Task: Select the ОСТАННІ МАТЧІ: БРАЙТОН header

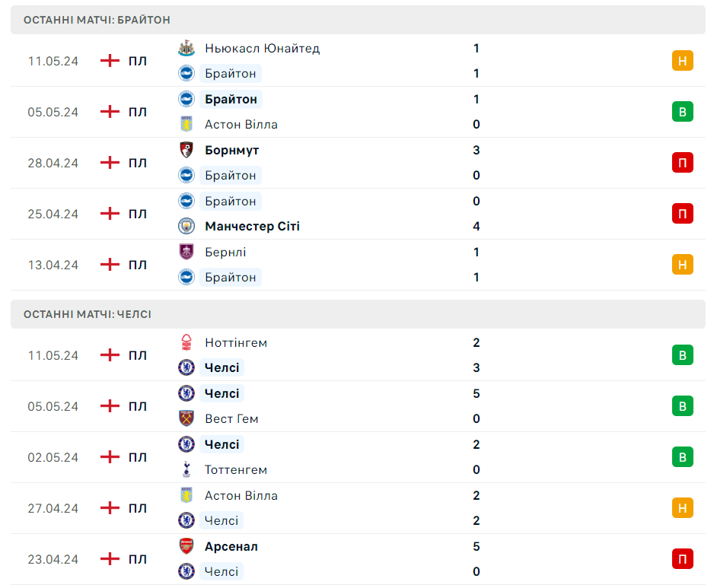Action: (x=97, y=20)
